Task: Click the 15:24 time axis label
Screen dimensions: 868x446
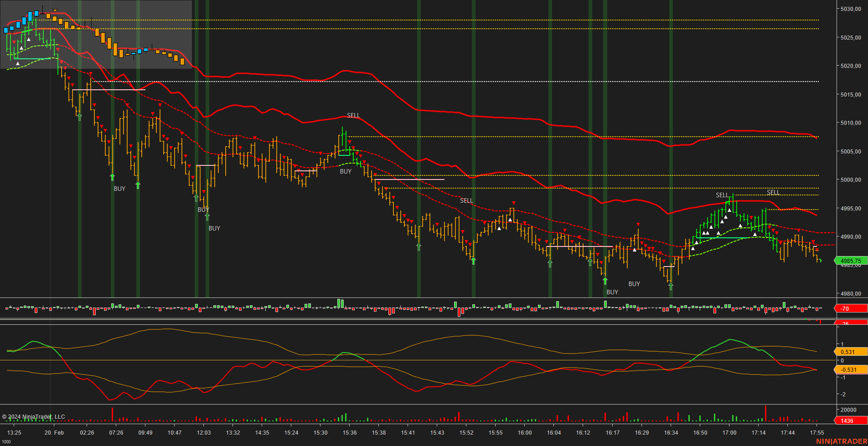Action: 291,433
